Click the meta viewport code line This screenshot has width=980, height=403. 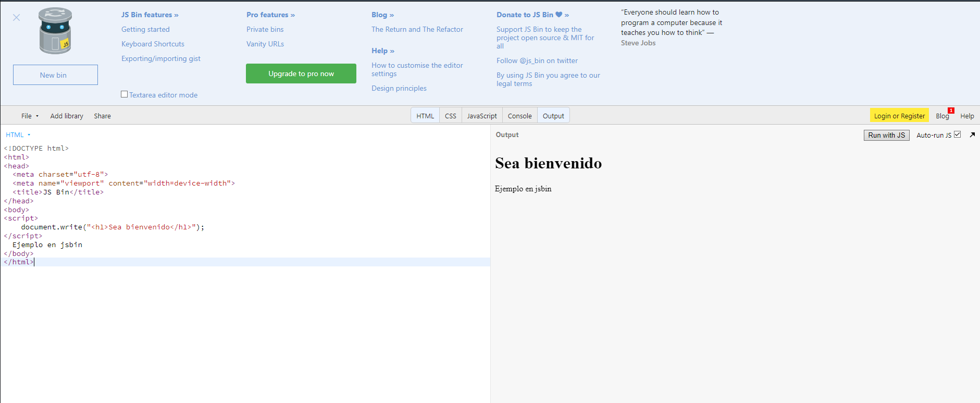(124, 183)
